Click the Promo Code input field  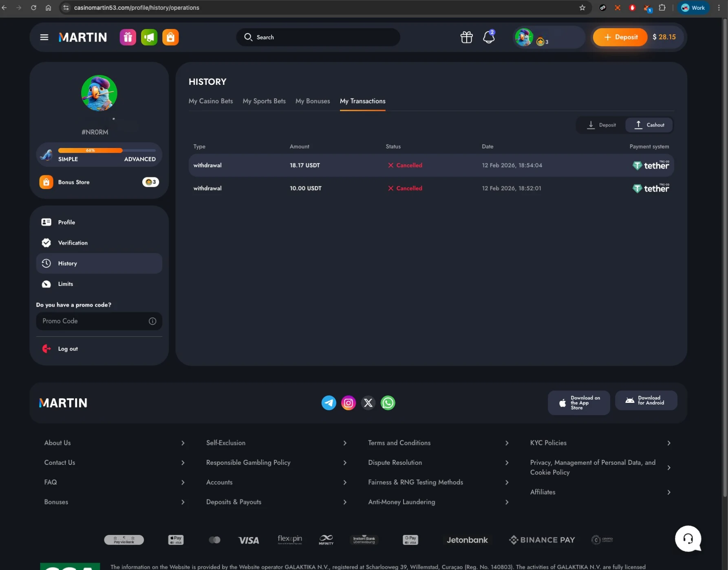99,321
